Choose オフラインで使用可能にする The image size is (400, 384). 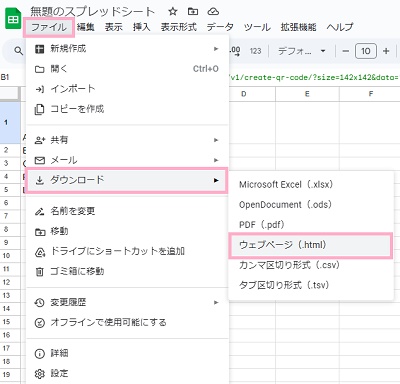tap(127, 322)
